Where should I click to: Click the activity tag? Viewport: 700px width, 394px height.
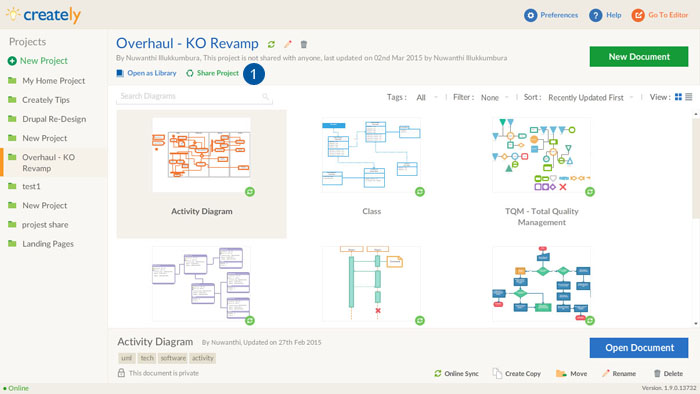[x=203, y=358]
